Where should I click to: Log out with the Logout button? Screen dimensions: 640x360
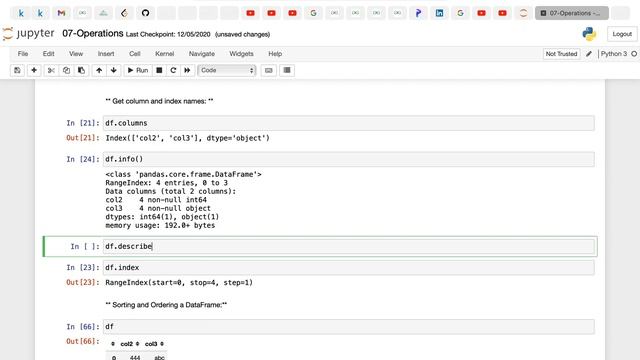[x=622, y=34]
